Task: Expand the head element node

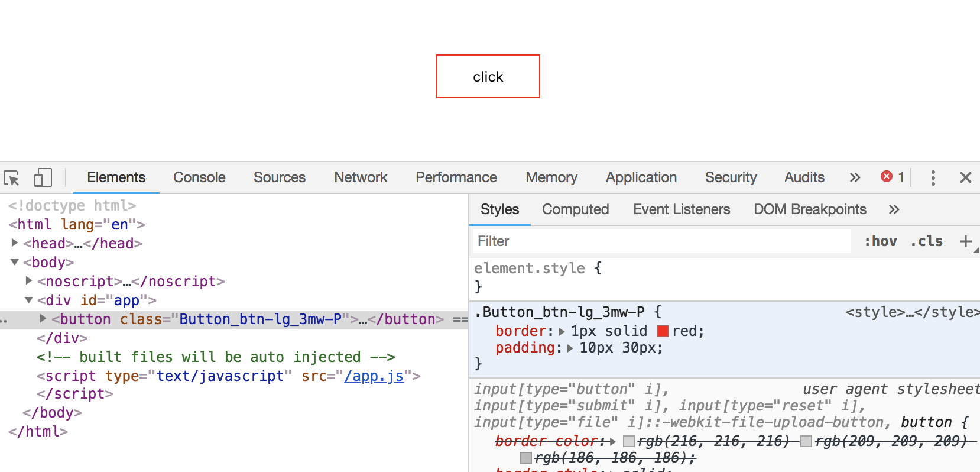Action: [x=15, y=243]
